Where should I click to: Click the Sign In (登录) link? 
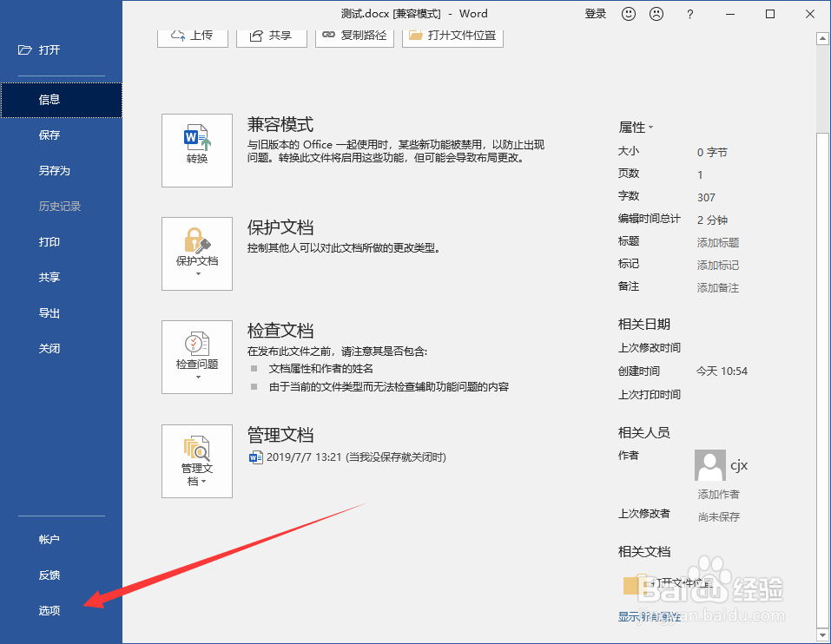point(595,14)
